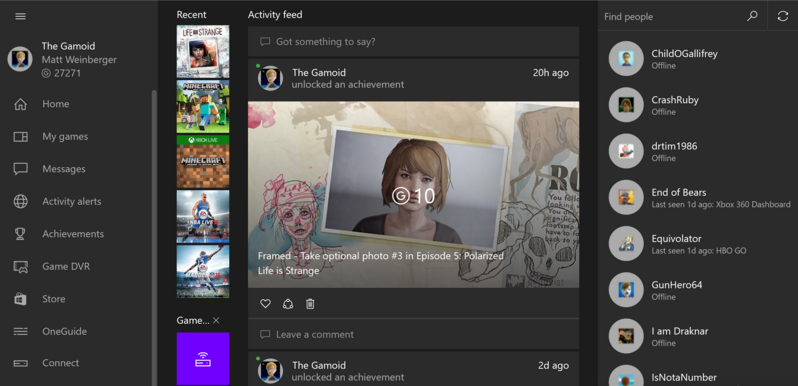798x386 pixels.
Task: Go to My games
Action: point(65,136)
